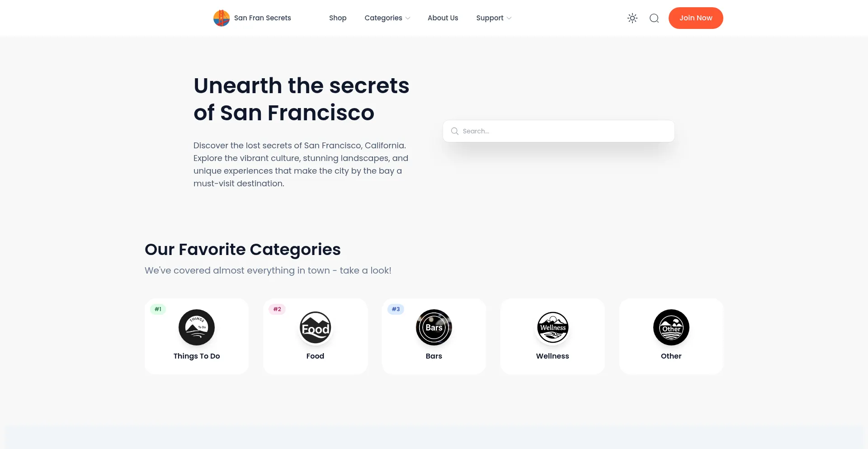The height and width of the screenshot is (449, 868).
Task: Select the Things To Do category icon
Action: click(197, 327)
